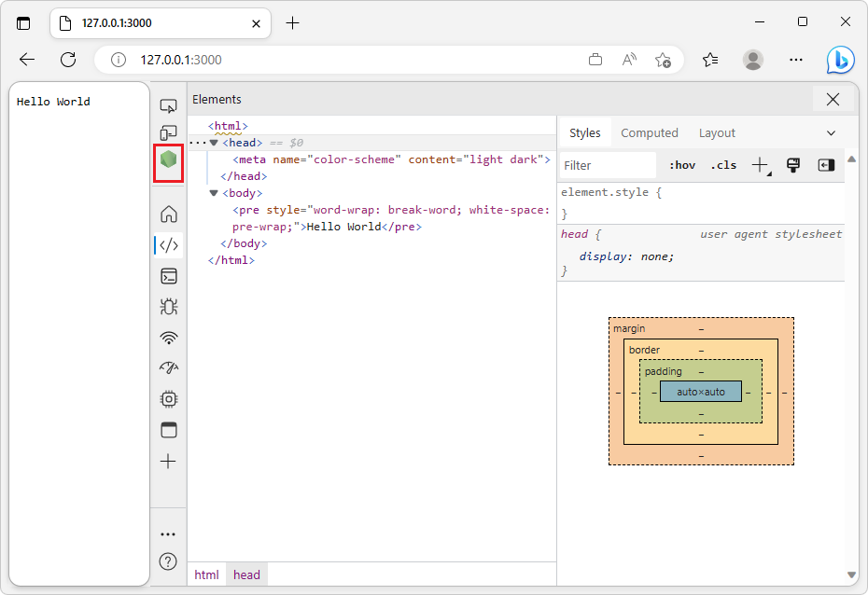Image resolution: width=868 pixels, height=595 pixels.
Task: Click the Inspect element tool icon
Action: [x=168, y=105]
